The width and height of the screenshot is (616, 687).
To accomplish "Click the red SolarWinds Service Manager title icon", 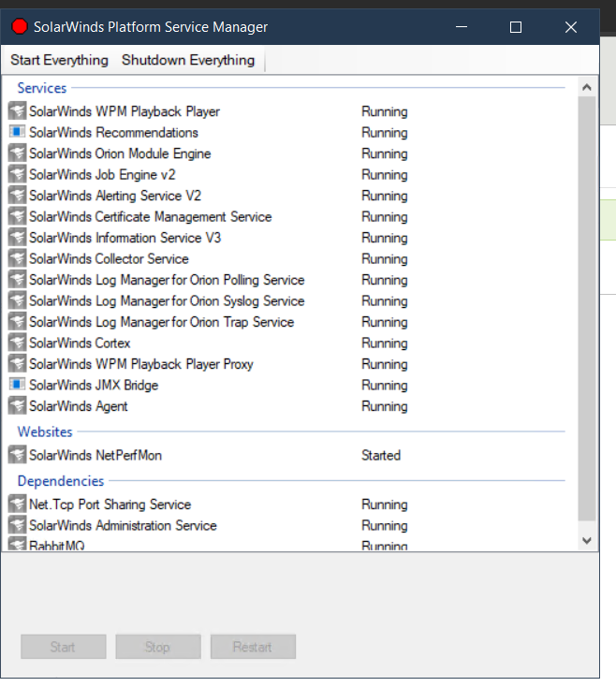I will coord(20,27).
